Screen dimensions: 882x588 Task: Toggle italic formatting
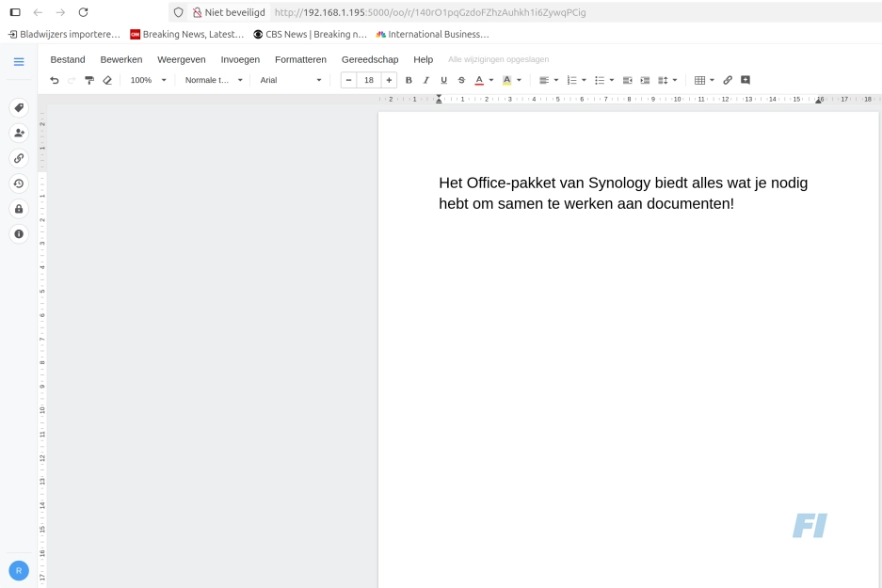pyautogui.click(x=426, y=80)
